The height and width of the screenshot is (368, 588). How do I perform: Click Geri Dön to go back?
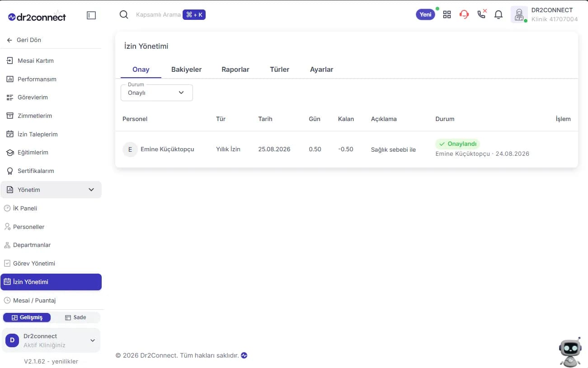pos(24,40)
